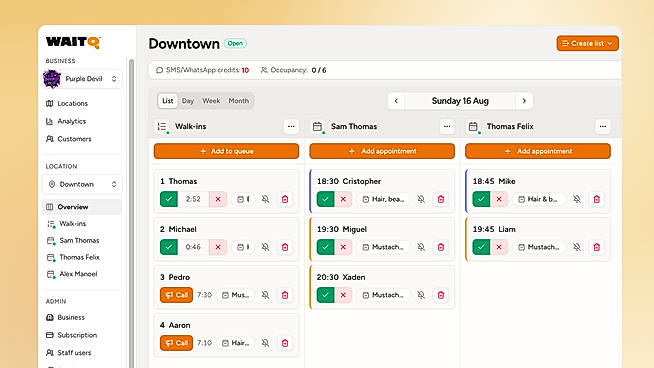
Task: Go to next day arrow
Action: click(524, 101)
